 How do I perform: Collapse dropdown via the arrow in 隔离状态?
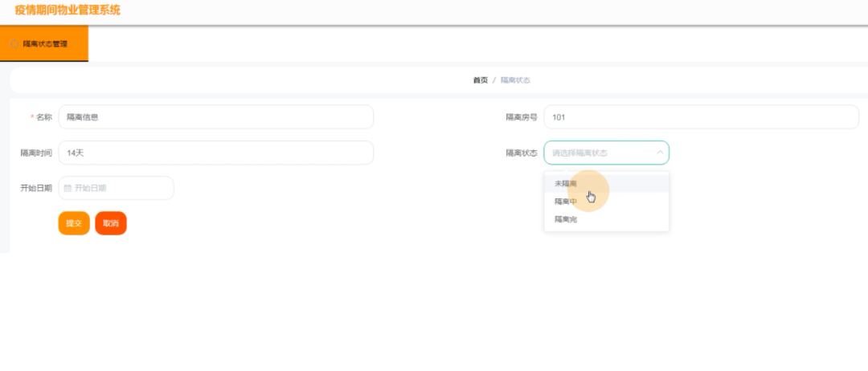click(660, 153)
